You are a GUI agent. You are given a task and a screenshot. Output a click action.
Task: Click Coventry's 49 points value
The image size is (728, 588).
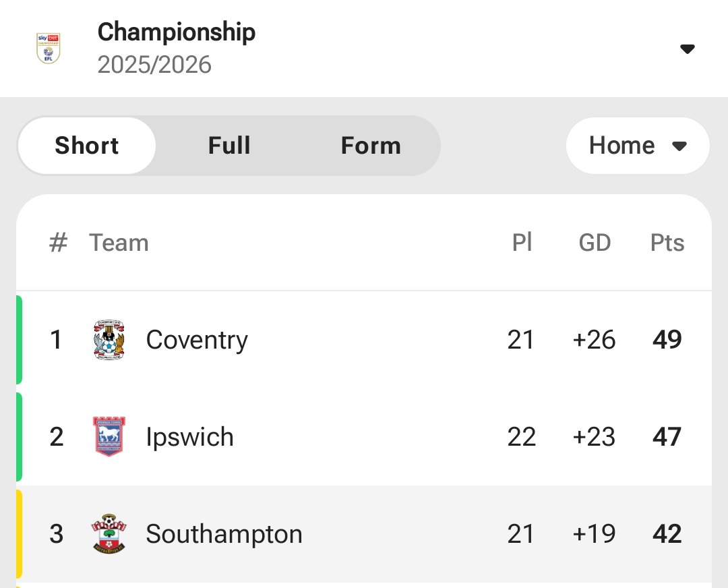[x=667, y=340]
